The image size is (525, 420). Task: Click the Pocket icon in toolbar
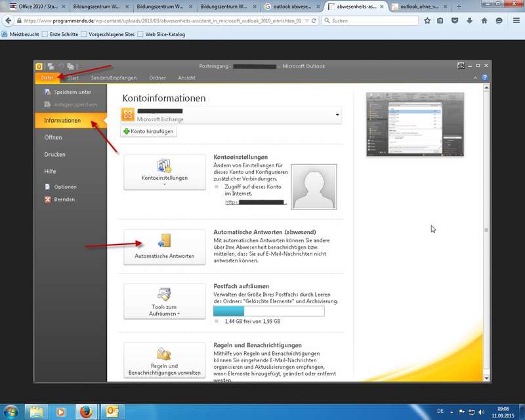point(455,21)
